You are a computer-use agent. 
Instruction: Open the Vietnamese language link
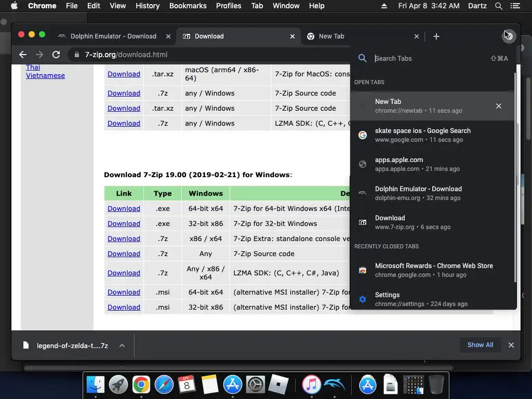[45, 76]
